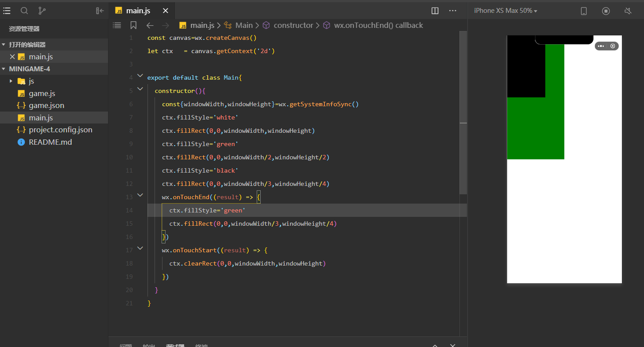Fold the constructor block at line 5
The height and width of the screenshot is (347, 644).
pos(140,89)
